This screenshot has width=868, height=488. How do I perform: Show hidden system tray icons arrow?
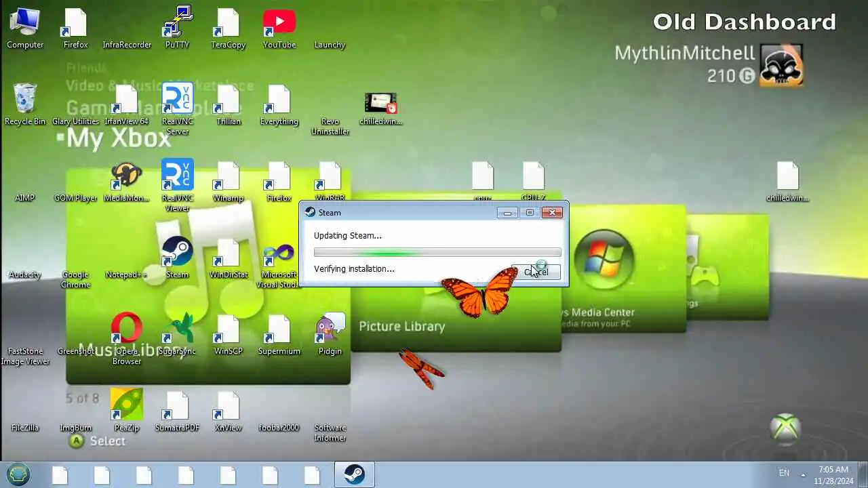pos(803,474)
